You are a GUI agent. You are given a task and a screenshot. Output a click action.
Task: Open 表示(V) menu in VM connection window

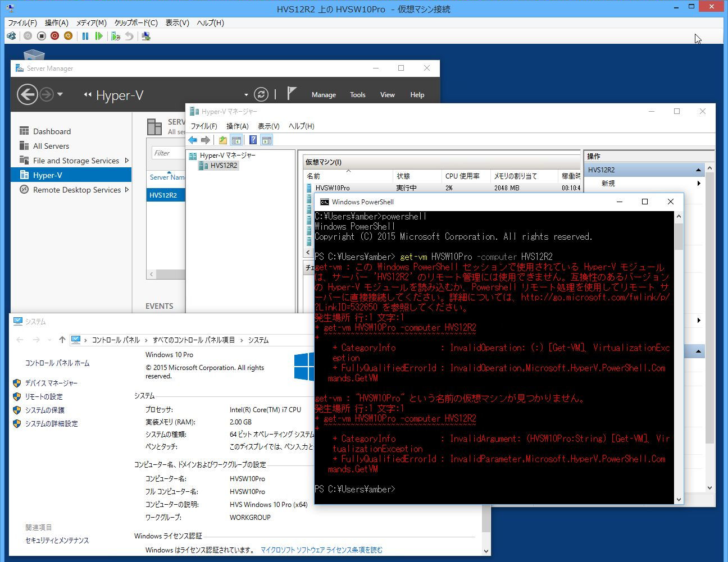click(x=178, y=23)
